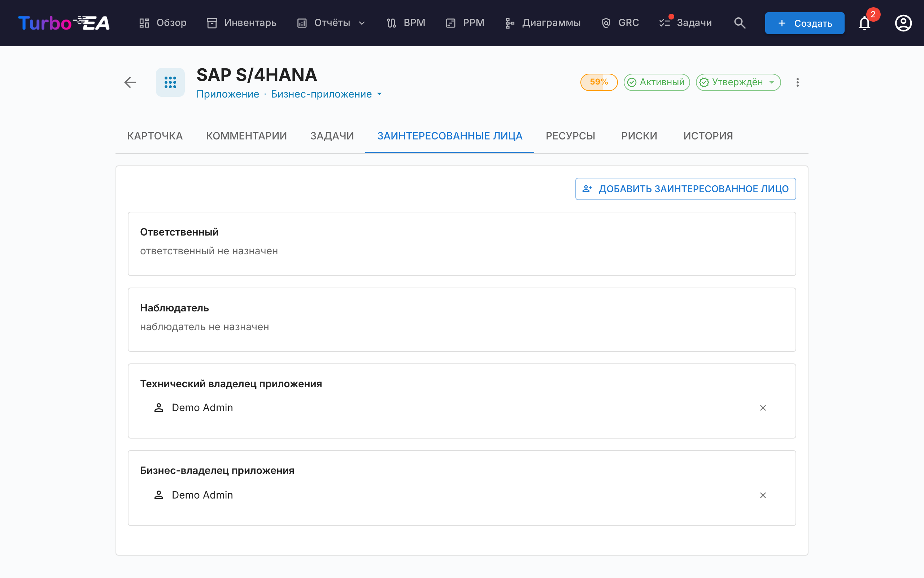Image resolution: width=924 pixels, height=578 pixels.
Task: Click the Приложение type link
Action: click(x=227, y=94)
